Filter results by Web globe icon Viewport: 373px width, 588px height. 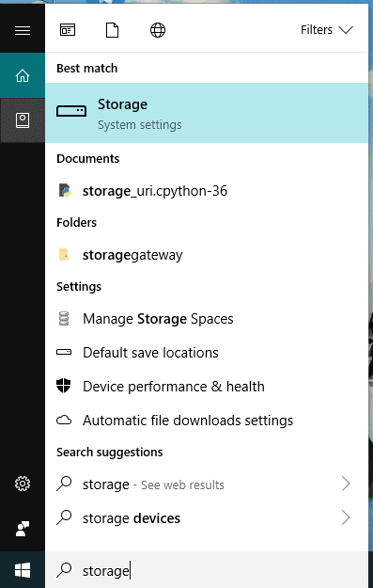point(158,30)
